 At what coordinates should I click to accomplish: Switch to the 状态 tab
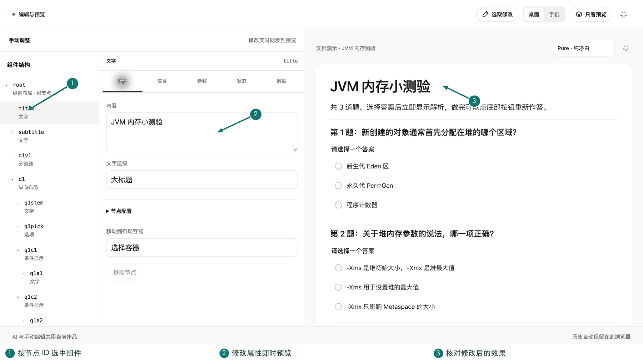pyautogui.click(x=242, y=81)
